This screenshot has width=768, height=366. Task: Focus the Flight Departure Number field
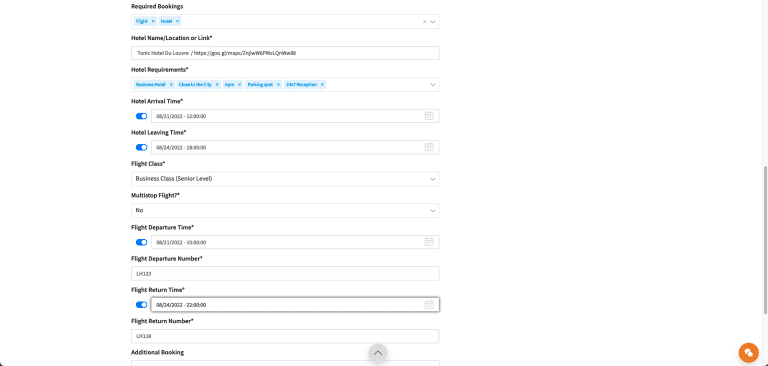285,273
